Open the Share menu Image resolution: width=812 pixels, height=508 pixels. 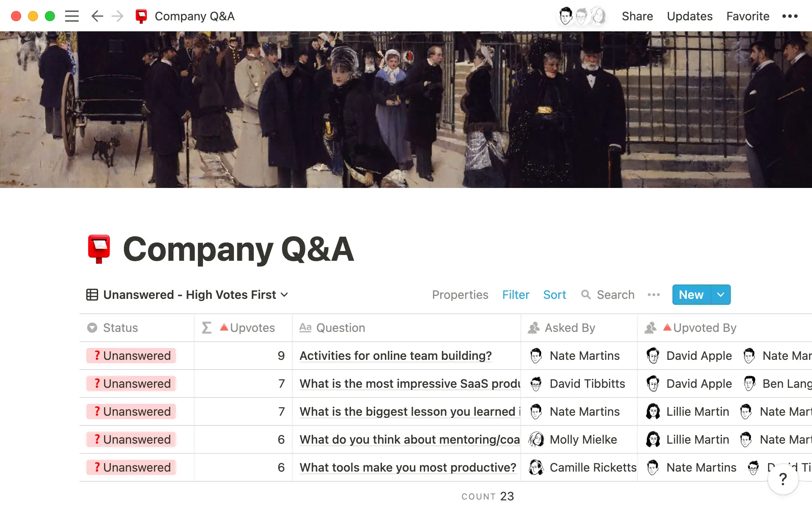637,16
